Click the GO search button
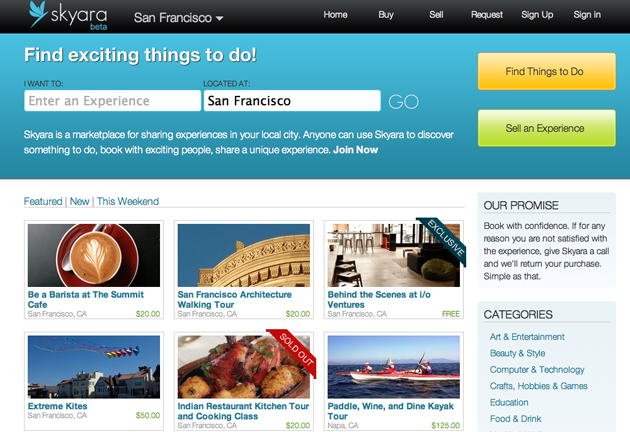This screenshot has height=432, width=630. pos(403,102)
